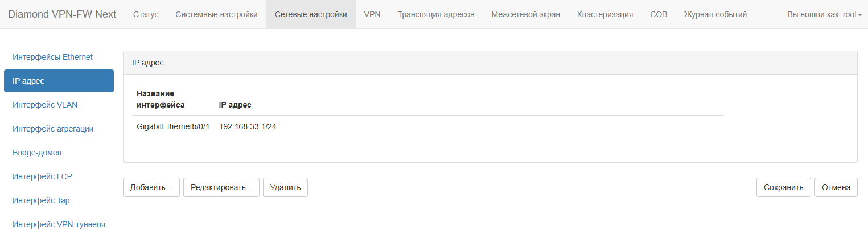Navigate to Межсетевой экран
The height and width of the screenshot is (234, 868).
[525, 14]
